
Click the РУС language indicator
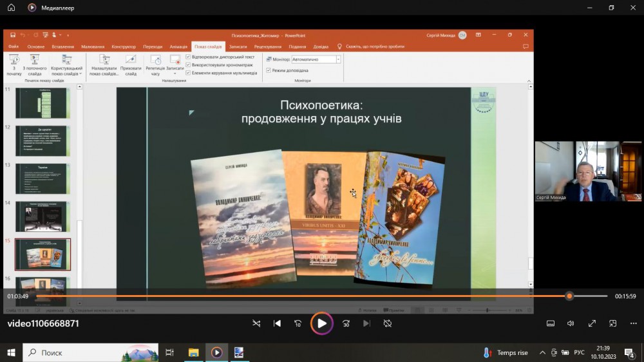[579, 352]
